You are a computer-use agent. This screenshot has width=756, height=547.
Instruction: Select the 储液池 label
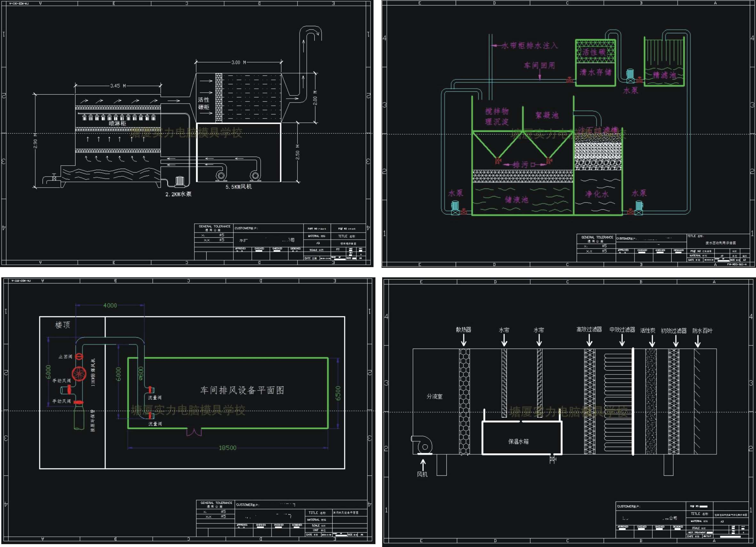516,200
